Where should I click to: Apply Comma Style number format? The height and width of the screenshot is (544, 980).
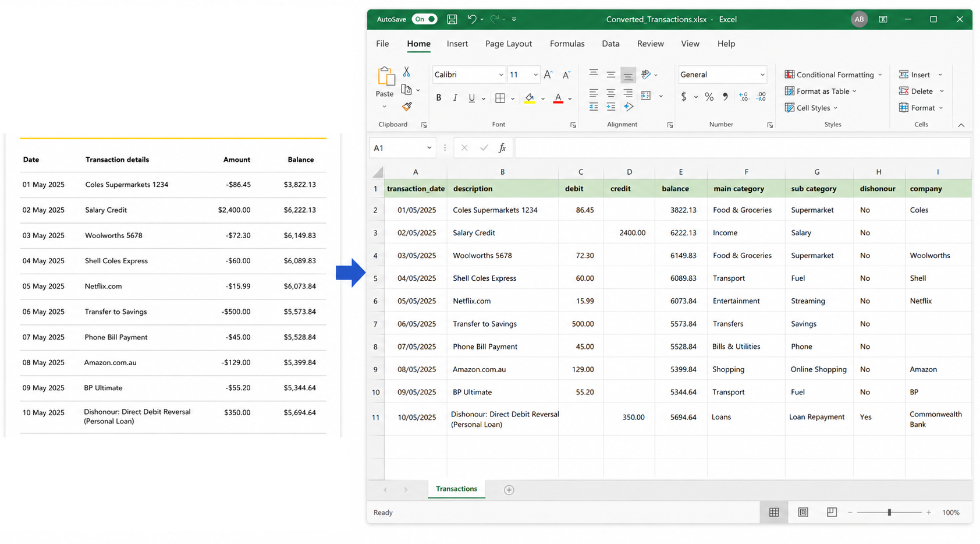point(725,97)
